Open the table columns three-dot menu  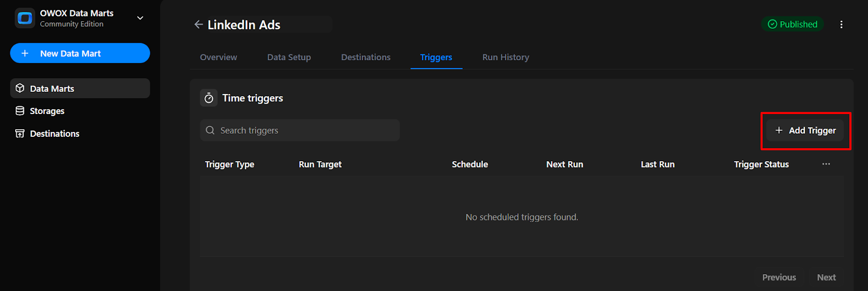point(826,164)
